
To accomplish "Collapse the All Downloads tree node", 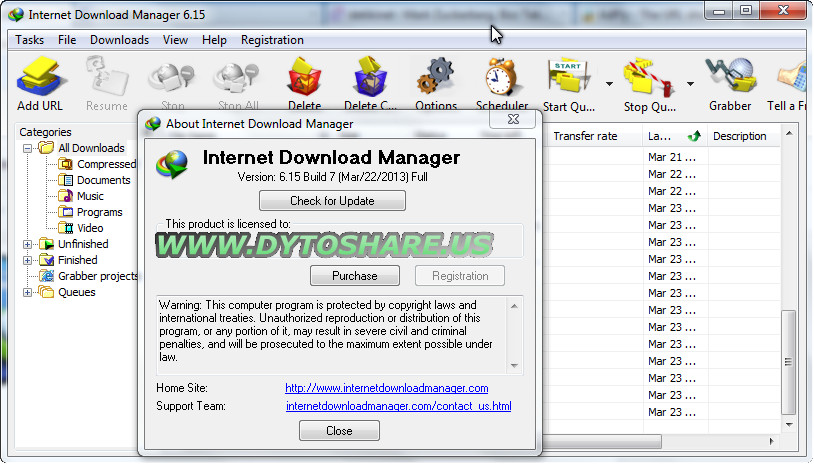I will point(28,148).
